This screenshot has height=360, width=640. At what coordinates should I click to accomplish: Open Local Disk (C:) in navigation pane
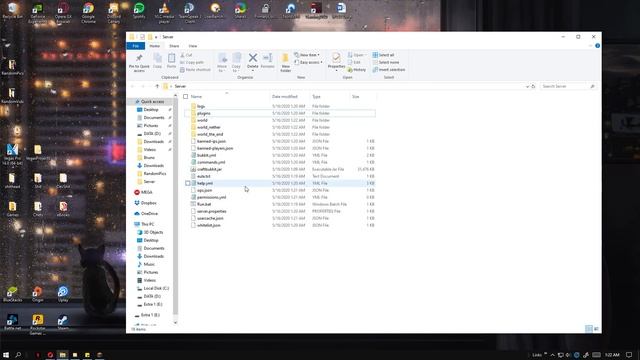(156, 289)
